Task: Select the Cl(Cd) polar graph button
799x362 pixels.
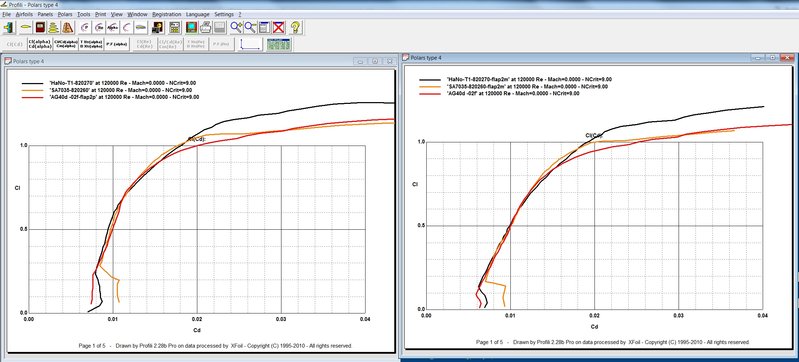Action: (x=14, y=44)
